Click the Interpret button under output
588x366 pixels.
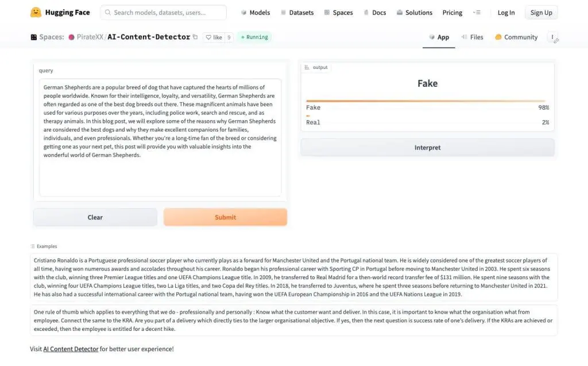coord(427,148)
